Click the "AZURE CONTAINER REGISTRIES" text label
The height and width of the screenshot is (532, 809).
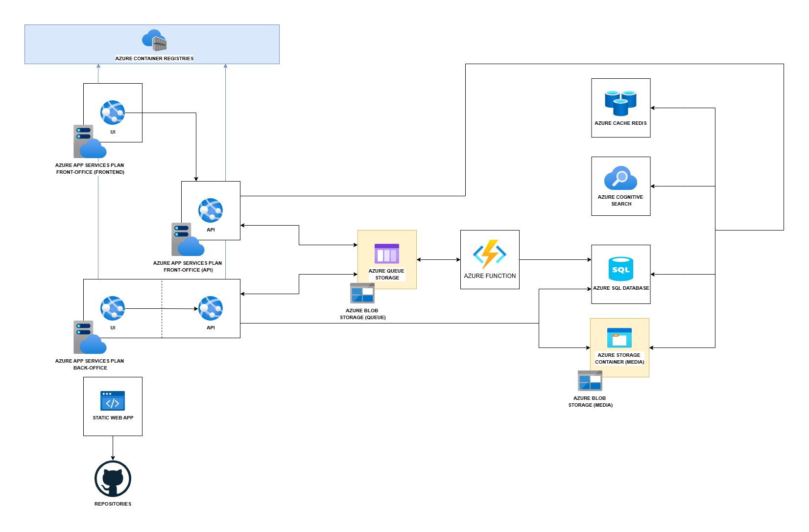154,59
